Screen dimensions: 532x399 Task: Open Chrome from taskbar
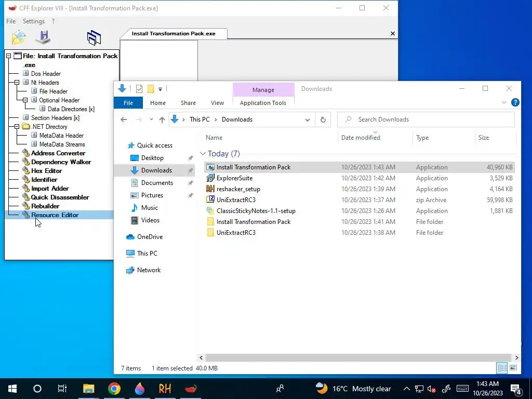click(114, 389)
